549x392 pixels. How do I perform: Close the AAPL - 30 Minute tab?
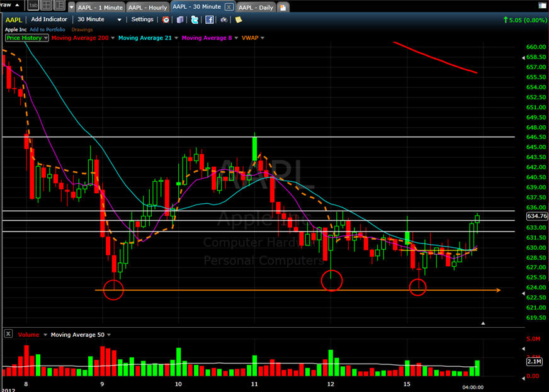pyautogui.click(x=228, y=8)
